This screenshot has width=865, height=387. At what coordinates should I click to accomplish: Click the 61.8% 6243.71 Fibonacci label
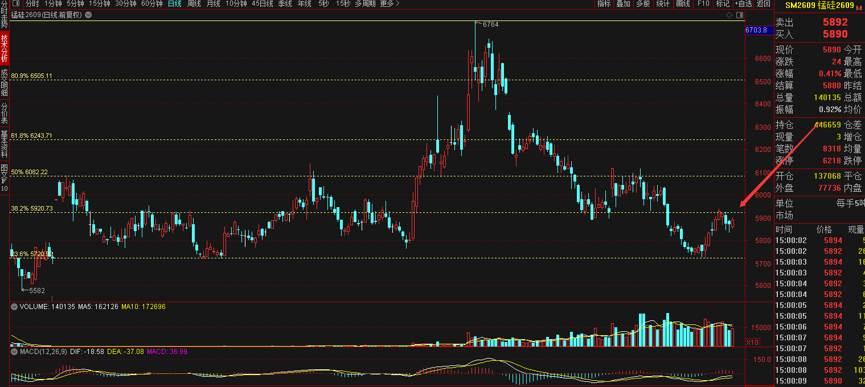click(32, 135)
